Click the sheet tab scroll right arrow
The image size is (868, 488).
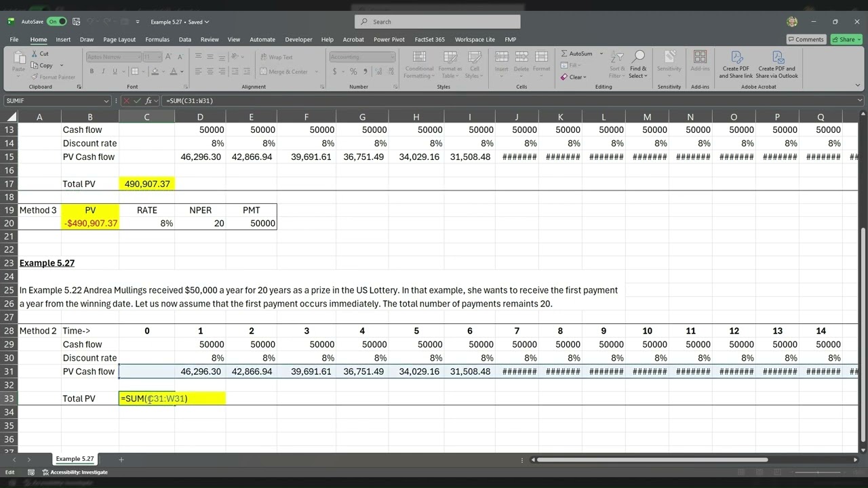(28, 460)
